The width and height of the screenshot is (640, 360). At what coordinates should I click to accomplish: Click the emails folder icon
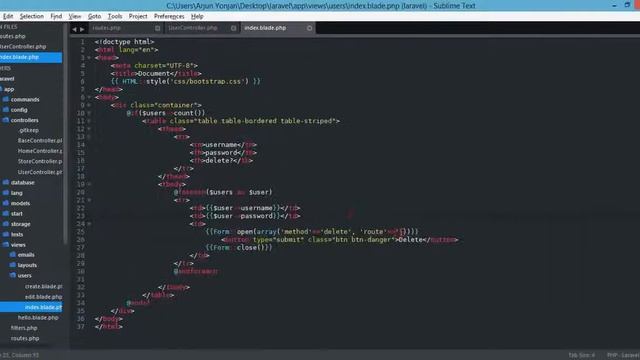(13, 255)
